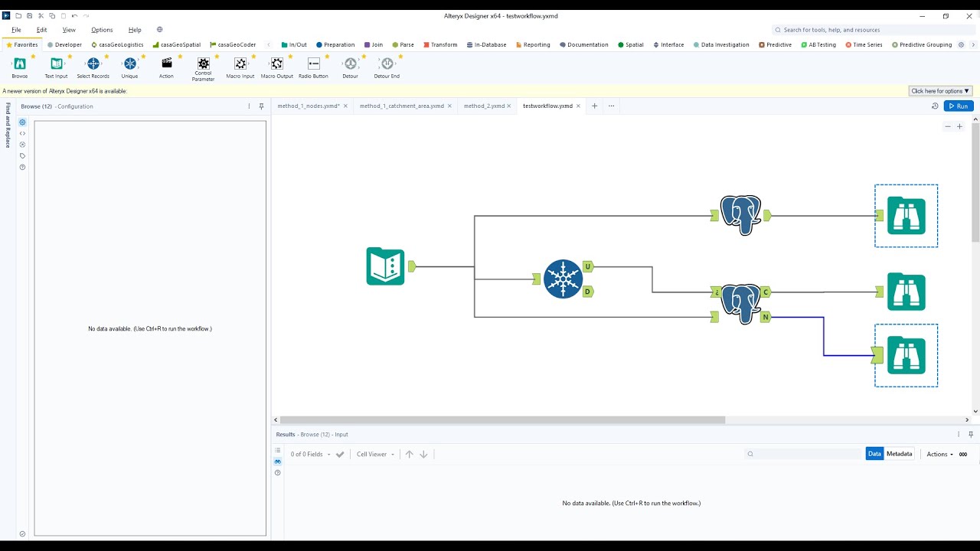Switch to method_1_catchment_area.yxmd tab
This screenshot has width=980, height=551.
[x=402, y=106]
